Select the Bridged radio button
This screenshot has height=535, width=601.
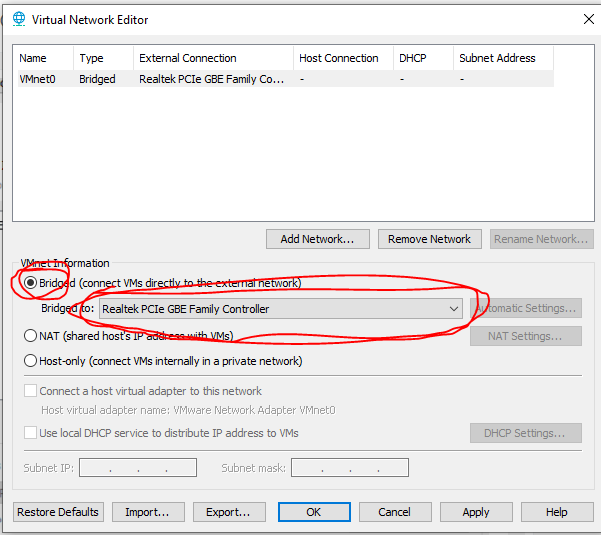(x=30, y=283)
